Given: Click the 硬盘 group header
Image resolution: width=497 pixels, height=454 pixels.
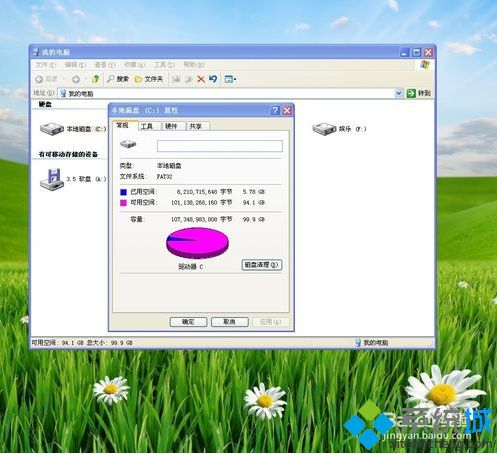Looking at the screenshot, I should point(45,104).
